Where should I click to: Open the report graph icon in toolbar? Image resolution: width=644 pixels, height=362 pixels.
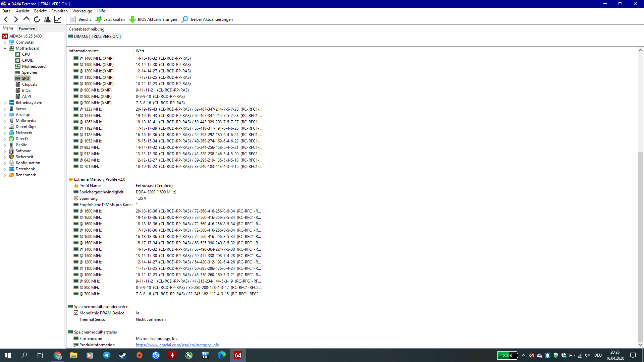pos(58,19)
